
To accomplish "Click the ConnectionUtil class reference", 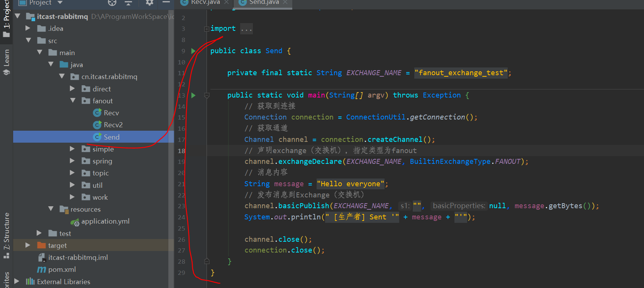I will [376, 117].
